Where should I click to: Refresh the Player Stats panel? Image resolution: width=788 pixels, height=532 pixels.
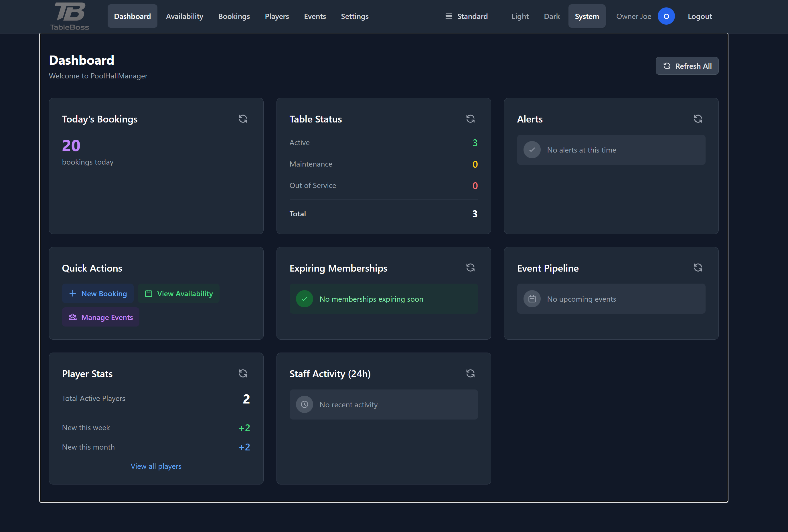click(242, 373)
